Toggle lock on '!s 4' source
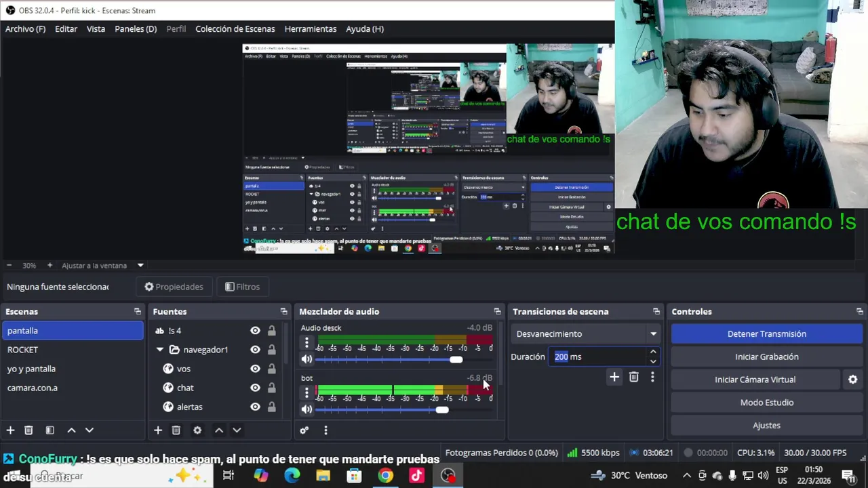Screen dimensions: 868x488 271,331
